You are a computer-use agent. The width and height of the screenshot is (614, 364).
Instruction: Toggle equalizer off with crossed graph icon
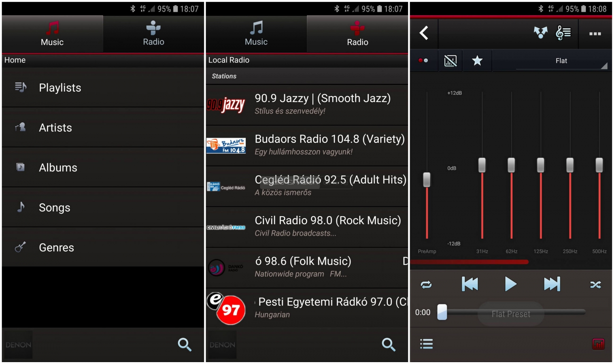[x=450, y=61]
